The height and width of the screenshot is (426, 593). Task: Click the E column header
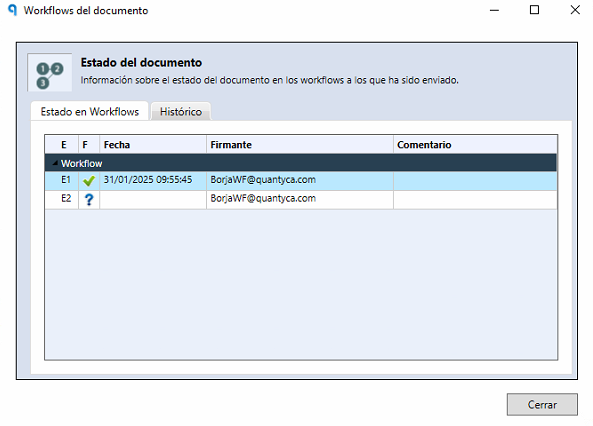point(62,145)
